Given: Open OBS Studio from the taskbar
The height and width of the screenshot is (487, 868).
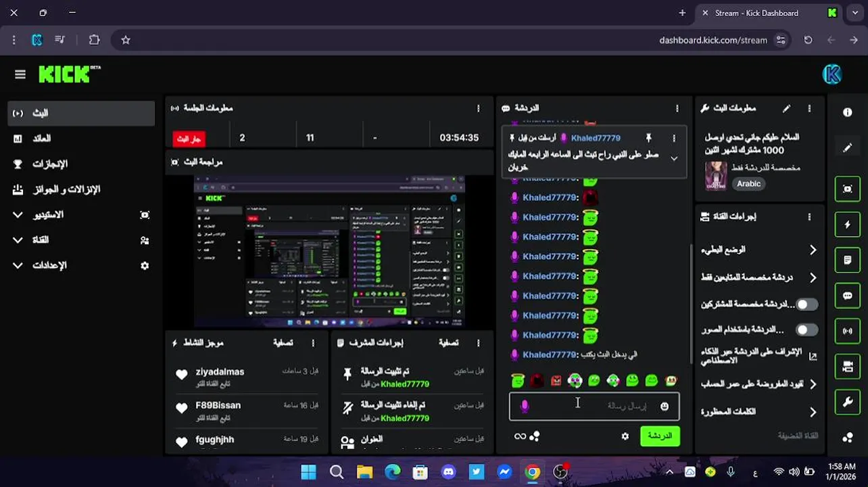Looking at the screenshot, I should click(x=560, y=472).
